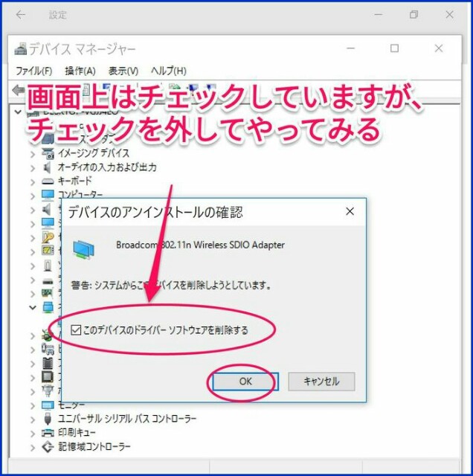This screenshot has height=476, width=473.
Task: Select ユニバーサル シリアル バス コントローラー item
Action: coord(127,419)
